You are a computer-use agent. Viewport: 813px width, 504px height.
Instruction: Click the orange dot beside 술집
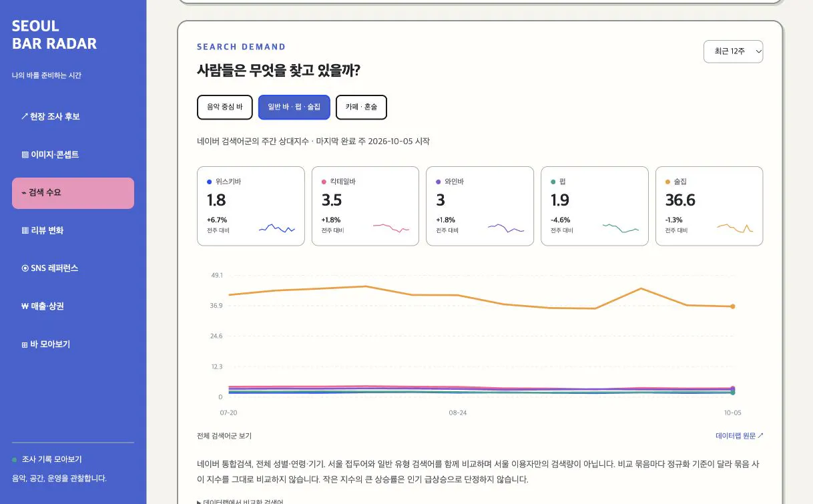[x=668, y=182]
